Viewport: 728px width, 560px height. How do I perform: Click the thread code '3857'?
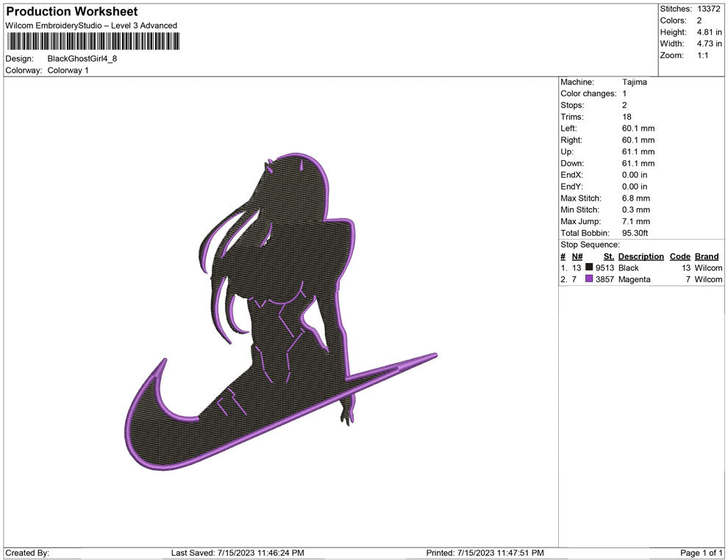click(604, 279)
